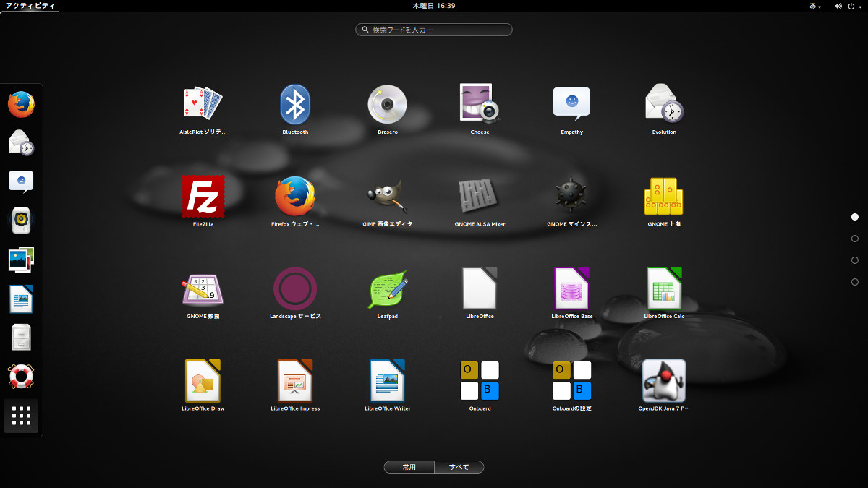
Task: Switch to the fourth app page dot
Action: coord(855,282)
